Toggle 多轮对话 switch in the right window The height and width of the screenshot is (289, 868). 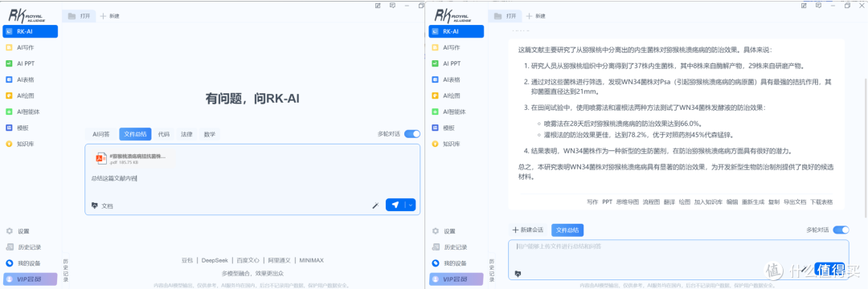841,230
